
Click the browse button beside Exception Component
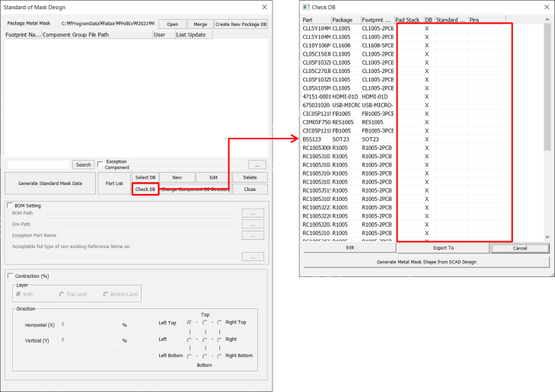tap(258, 164)
